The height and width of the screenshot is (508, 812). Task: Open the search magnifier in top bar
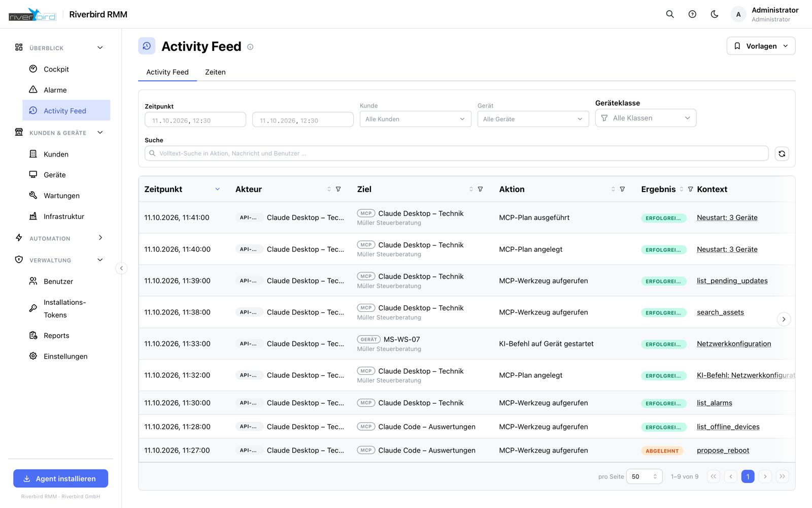[x=670, y=14]
